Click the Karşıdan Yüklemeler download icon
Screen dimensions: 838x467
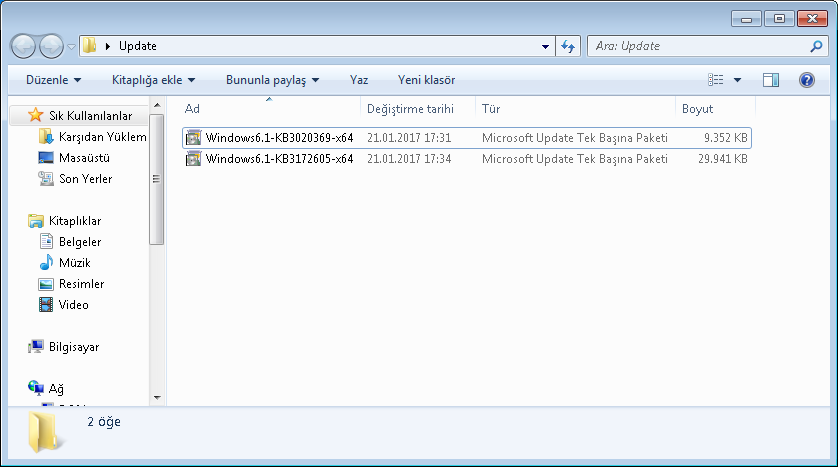(46, 137)
